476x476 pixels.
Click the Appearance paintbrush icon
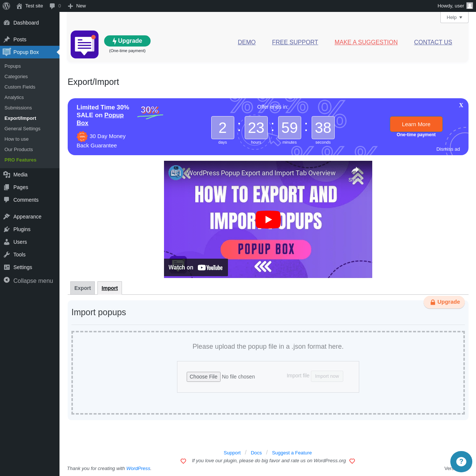click(x=7, y=217)
